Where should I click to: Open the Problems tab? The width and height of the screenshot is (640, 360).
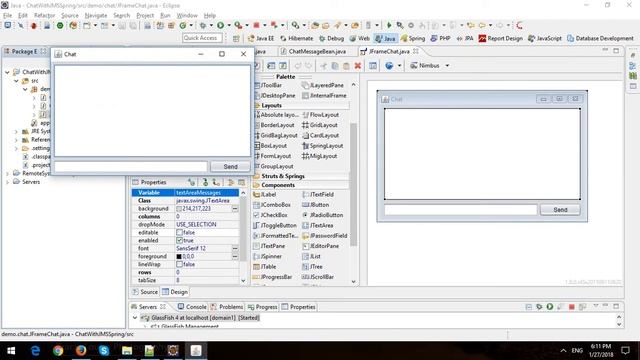(227, 307)
